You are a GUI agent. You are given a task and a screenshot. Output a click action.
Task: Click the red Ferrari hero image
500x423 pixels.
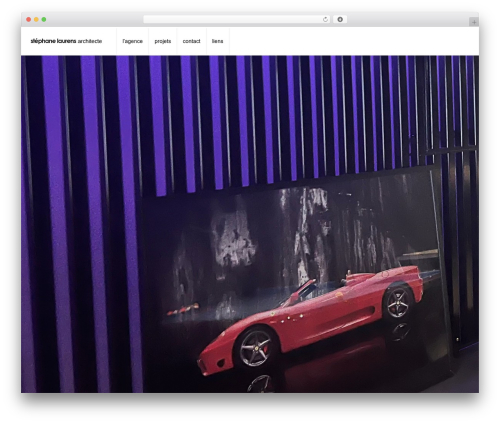tap(250, 224)
